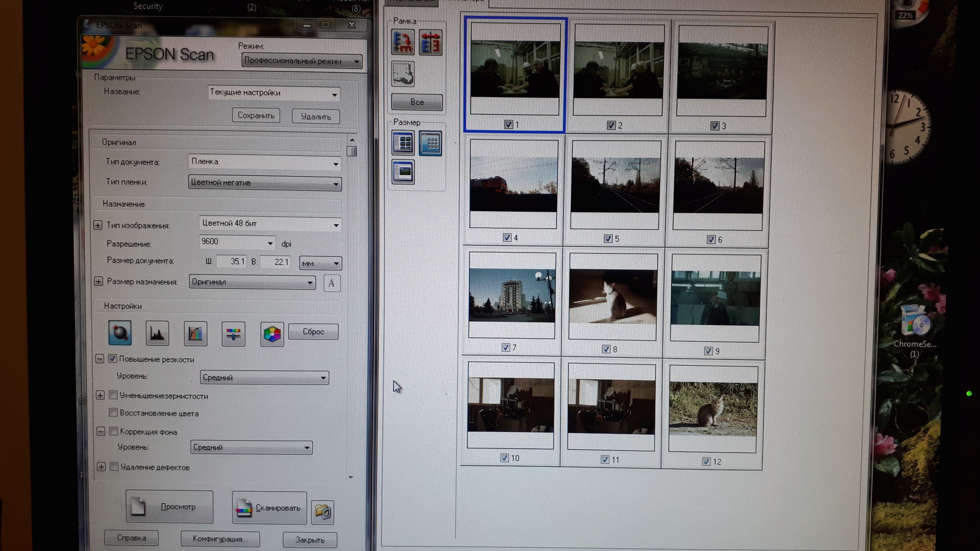Enable the Восстановление цвета checkbox
The height and width of the screenshot is (551, 980).
tap(113, 412)
